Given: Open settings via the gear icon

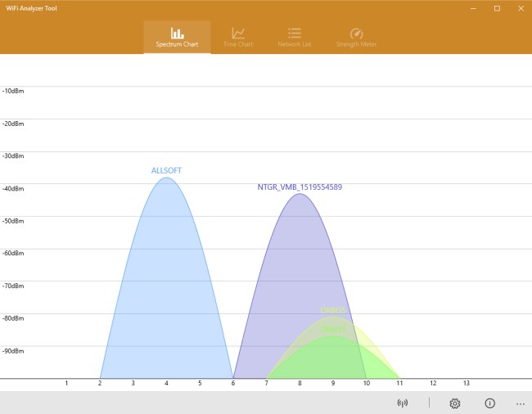Looking at the screenshot, I should coord(455,403).
